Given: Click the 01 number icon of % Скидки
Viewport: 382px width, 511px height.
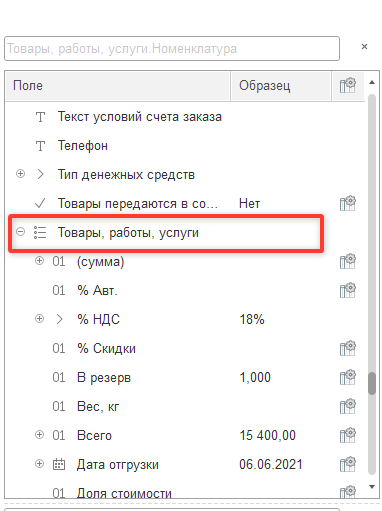Looking at the screenshot, I should [59, 349].
